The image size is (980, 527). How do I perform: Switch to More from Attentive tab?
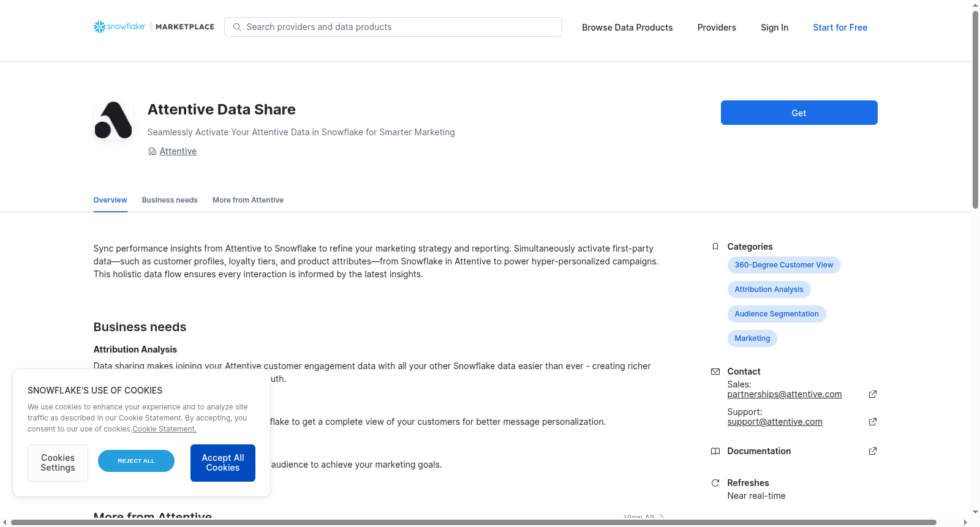tap(248, 200)
